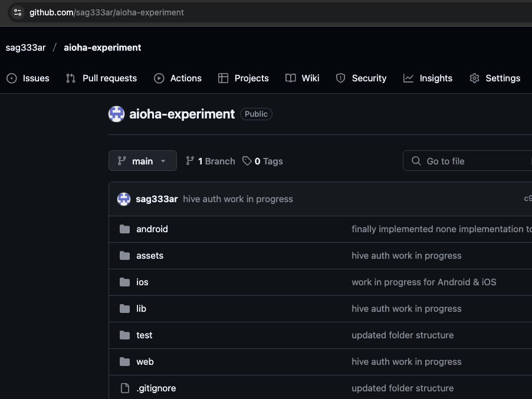Open the Insights tab
The image size is (532, 399).
[x=428, y=78]
